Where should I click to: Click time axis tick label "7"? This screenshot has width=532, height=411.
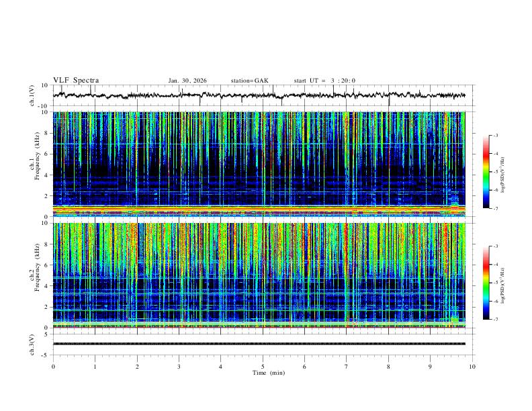tap(347, 367)
